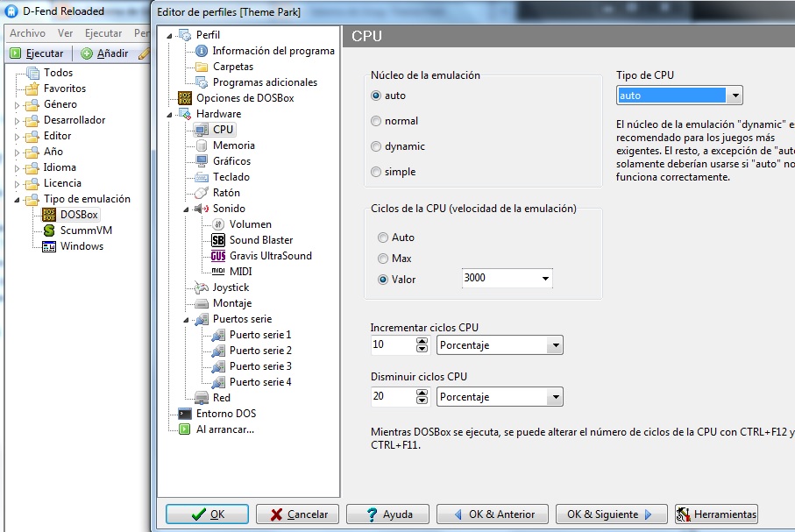Select the MIDI icon
The width and height of the screenshot is (795, 532).
coord(218,272)
